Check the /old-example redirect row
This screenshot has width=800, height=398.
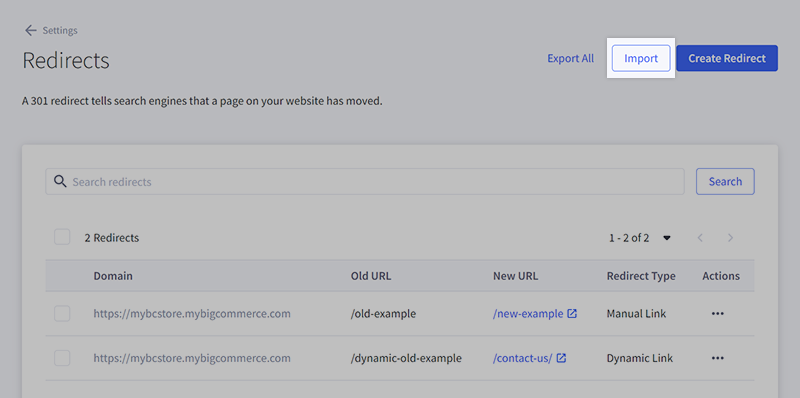pos(62,313)
